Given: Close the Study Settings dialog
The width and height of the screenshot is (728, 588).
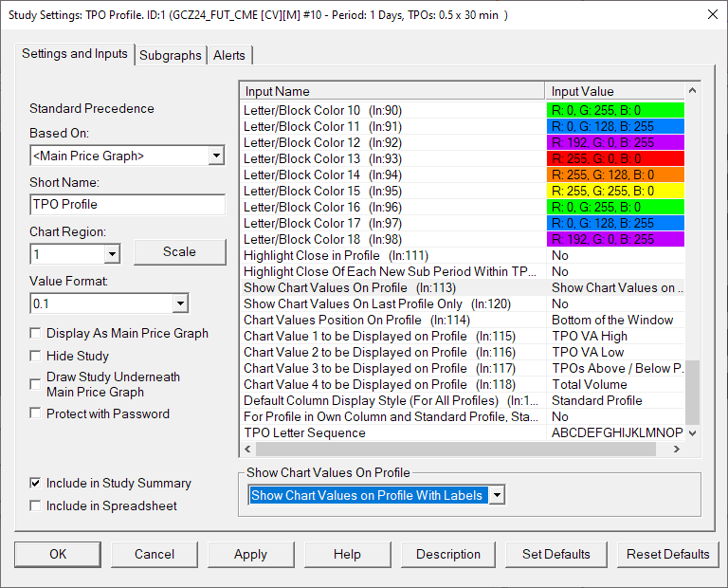Looking at the screenshot, I should pyautogui.click(x=713, y=14).
